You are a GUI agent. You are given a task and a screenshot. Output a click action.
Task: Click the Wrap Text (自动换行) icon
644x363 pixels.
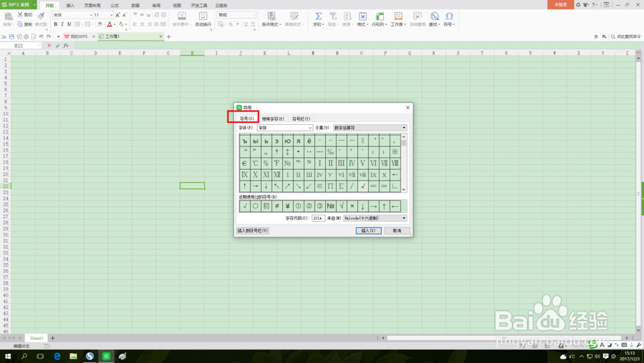coord(203,16)
